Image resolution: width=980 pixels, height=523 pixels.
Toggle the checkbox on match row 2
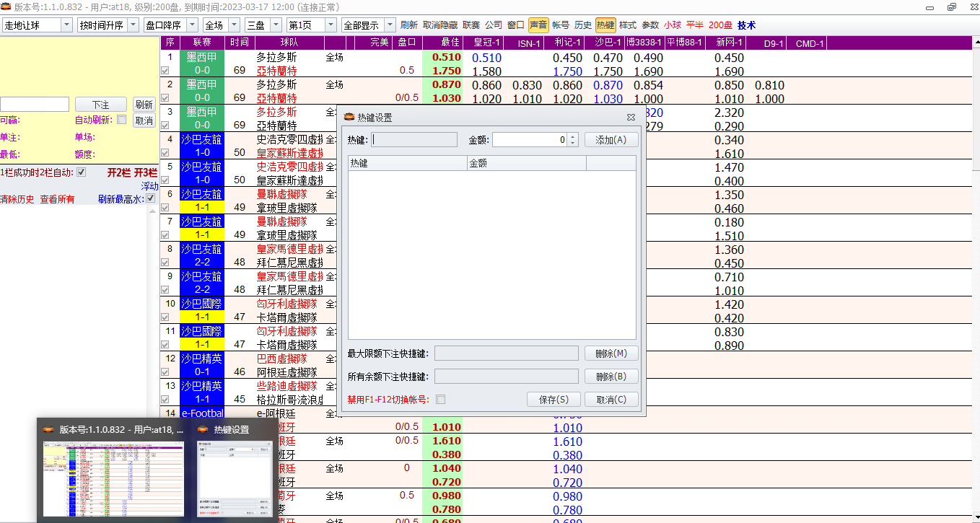165,98
